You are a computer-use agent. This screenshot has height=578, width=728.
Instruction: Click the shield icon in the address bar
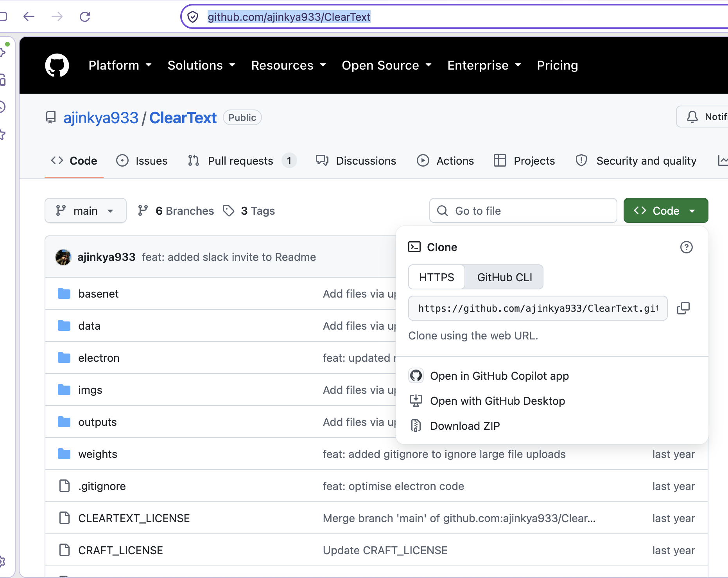click(x=193, y=17)
